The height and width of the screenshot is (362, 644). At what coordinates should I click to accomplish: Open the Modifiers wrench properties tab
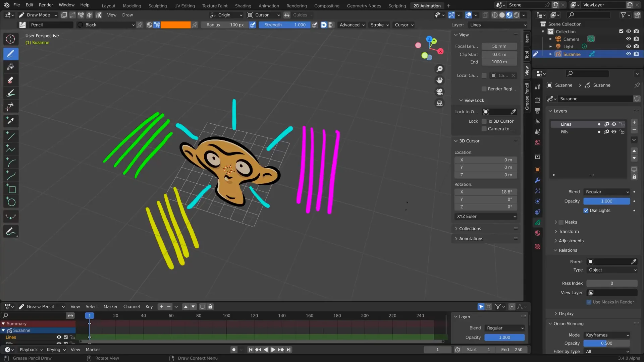click(x=537, y=180)
